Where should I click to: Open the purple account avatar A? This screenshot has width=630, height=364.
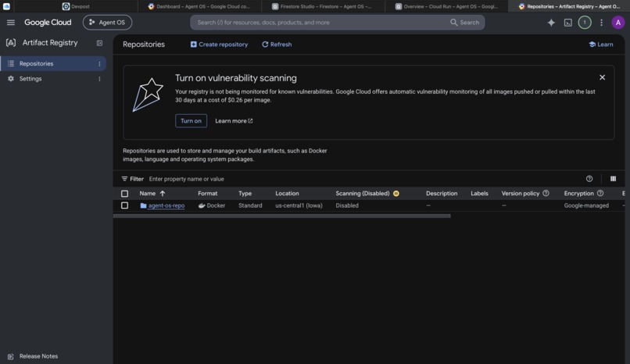[x=618, y=23]
